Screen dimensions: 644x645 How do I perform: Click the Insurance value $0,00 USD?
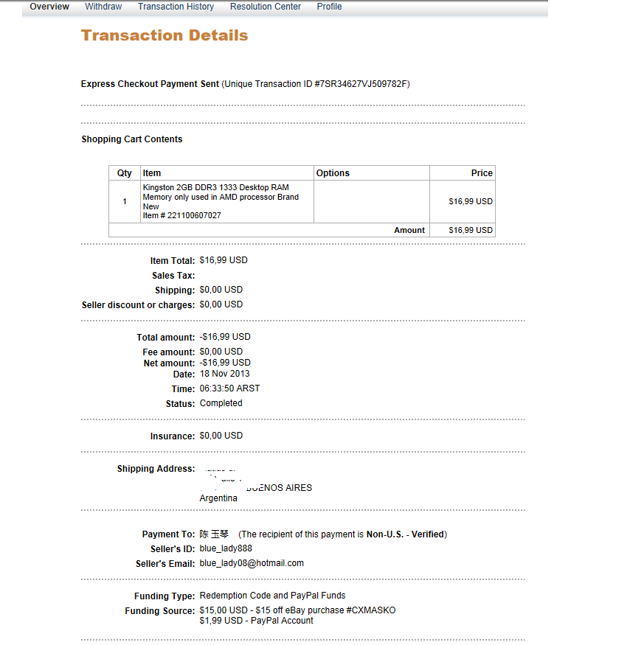pyautogui.click(x=221, y=436)
